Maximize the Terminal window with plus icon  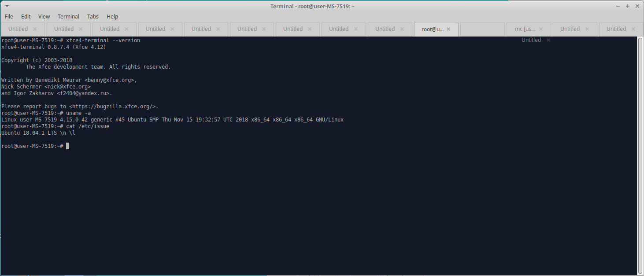point(628,6)
